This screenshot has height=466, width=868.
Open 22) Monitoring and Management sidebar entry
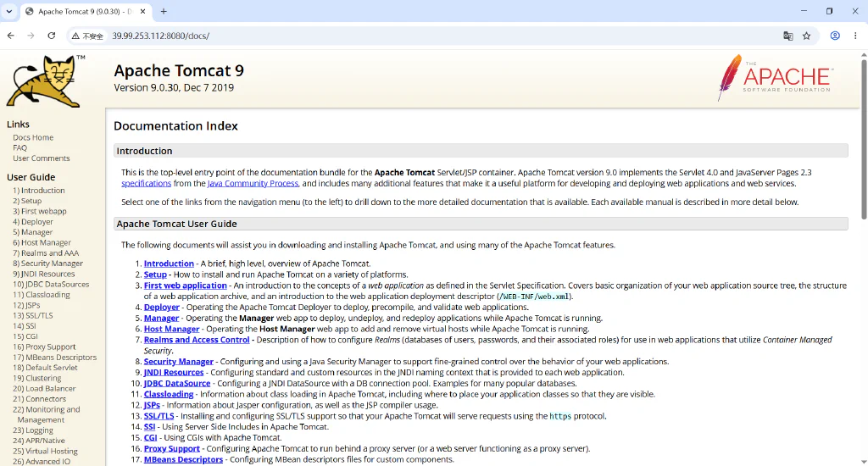tap(47, 414)
